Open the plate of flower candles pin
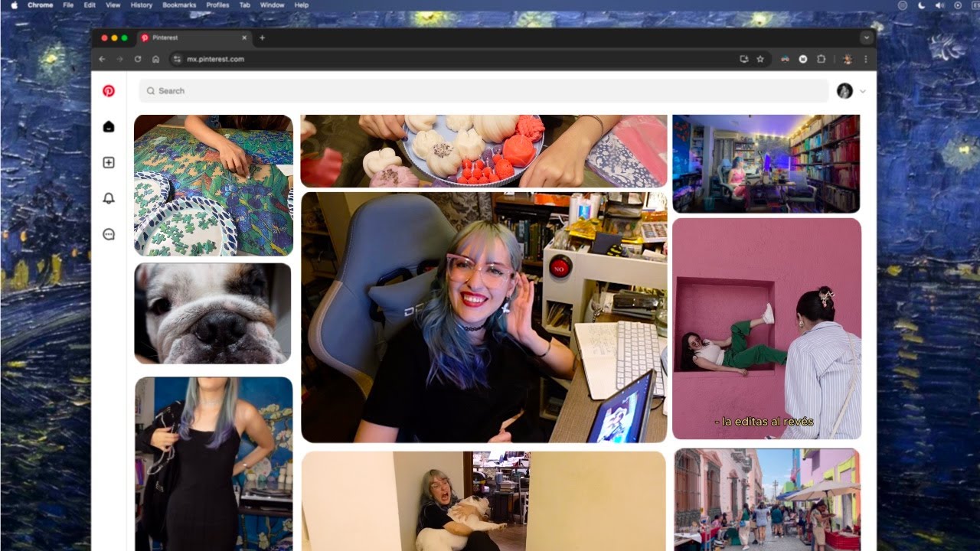980x551 pixels. point(484,151)
